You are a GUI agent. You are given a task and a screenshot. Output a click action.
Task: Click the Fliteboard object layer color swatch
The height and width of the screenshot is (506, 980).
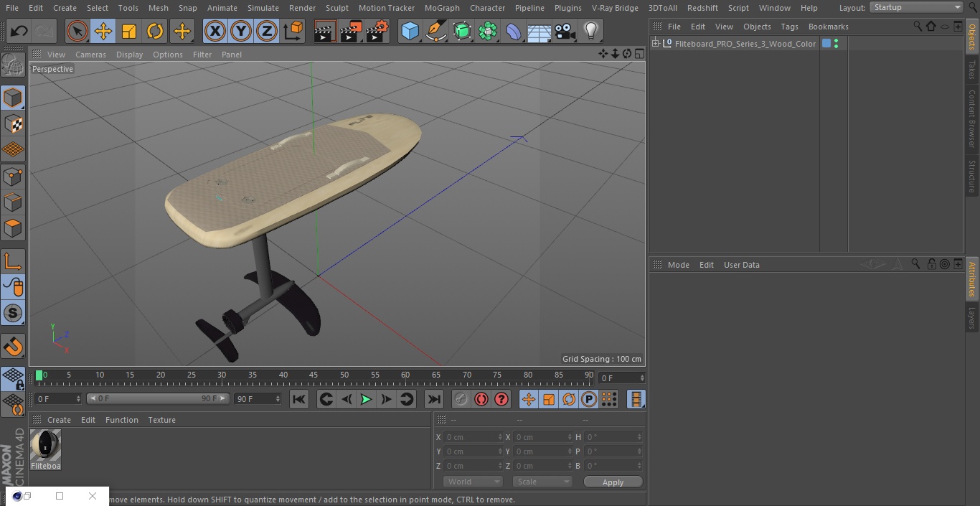point(826,44)
